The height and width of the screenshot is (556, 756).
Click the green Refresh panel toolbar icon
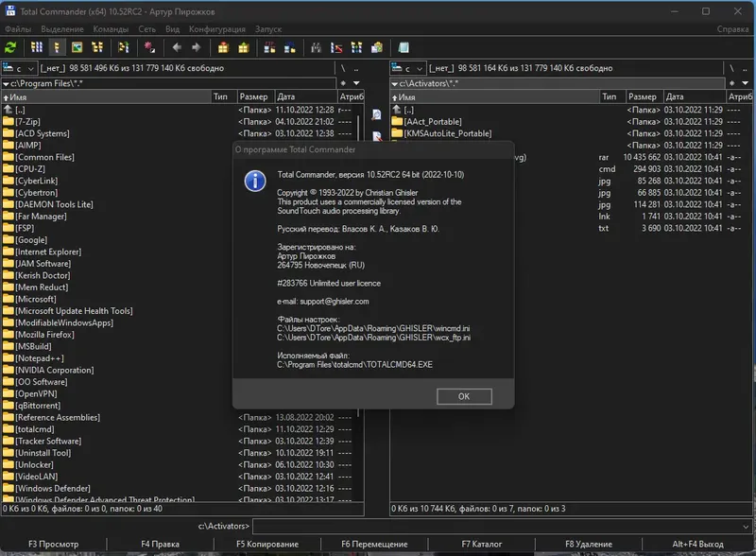[11, 47]
